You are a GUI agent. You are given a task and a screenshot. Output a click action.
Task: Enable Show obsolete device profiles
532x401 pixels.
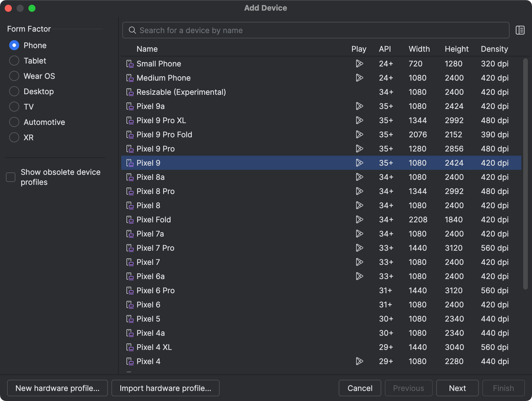click(x=10, y=177)
